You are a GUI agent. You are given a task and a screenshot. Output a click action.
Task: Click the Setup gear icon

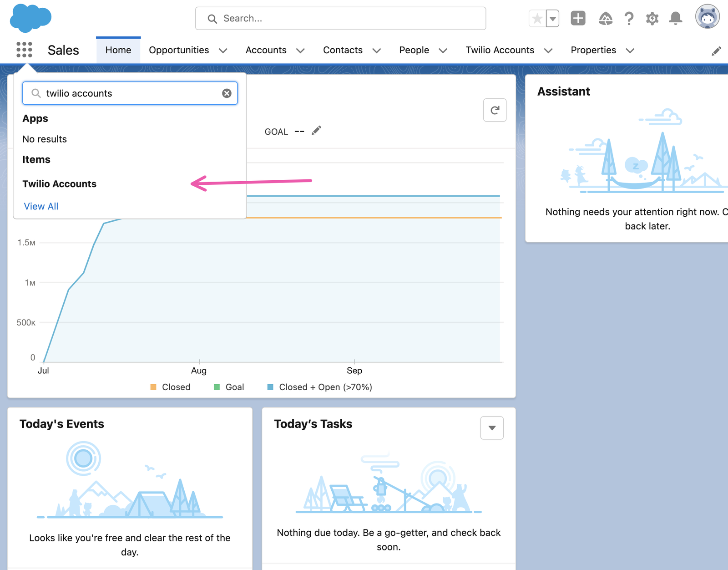(x=652, y=18)
